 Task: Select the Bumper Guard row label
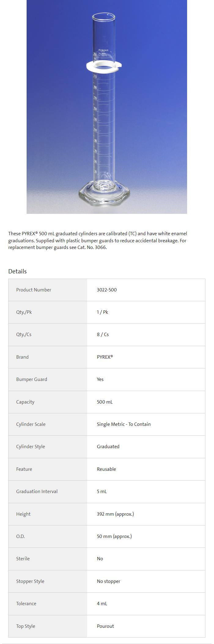tap(31, 379)
